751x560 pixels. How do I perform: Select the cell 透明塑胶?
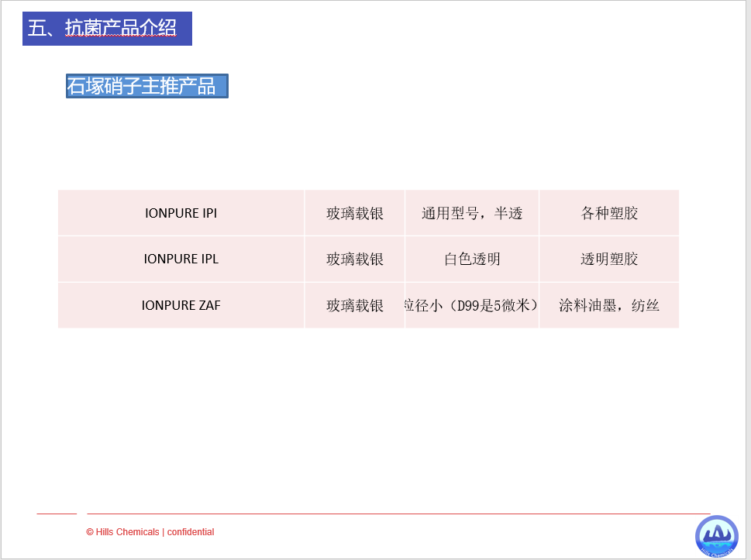[609, 259]
